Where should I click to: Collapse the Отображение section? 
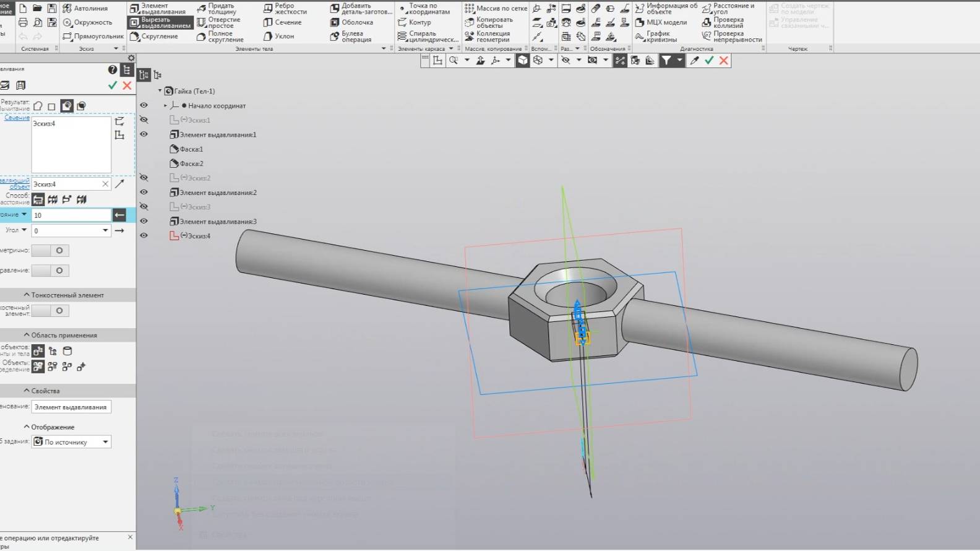tap(27, 427)
